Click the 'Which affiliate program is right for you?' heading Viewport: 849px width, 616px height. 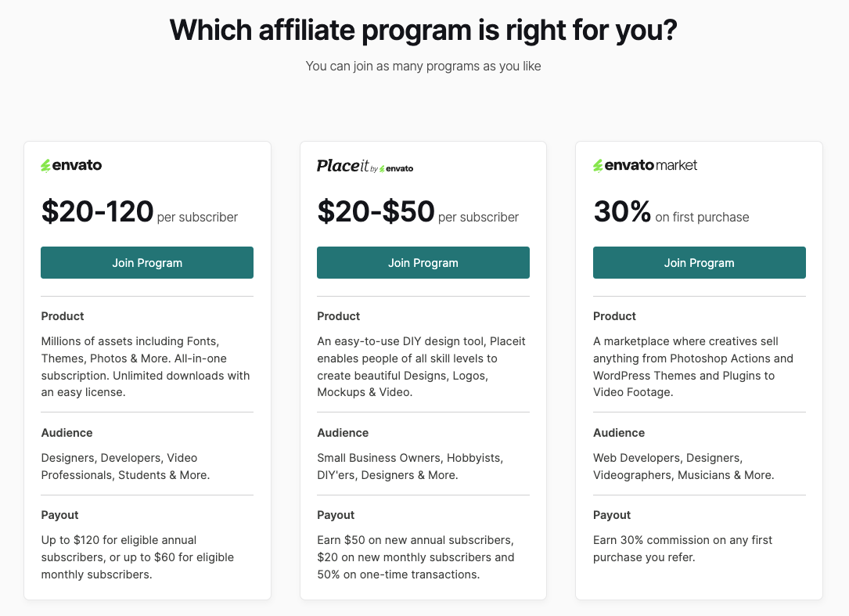(423, 30)
